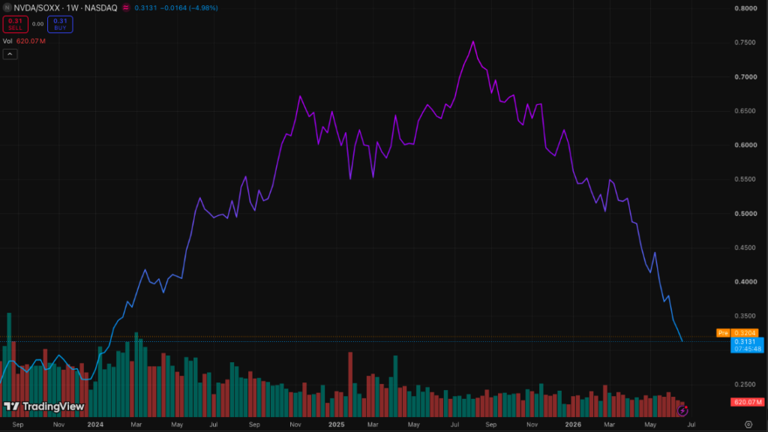768x432 pixels.
Task: Click the orange Pre 0.3204 price label
Action: [x=737, y=333]
